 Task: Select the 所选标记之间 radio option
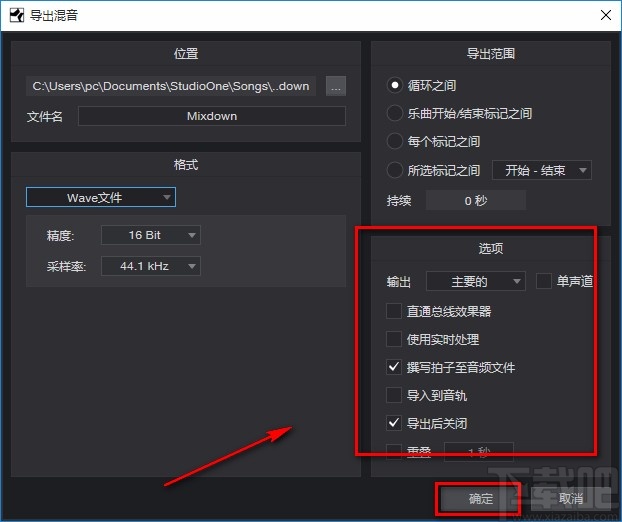point(395,170)
